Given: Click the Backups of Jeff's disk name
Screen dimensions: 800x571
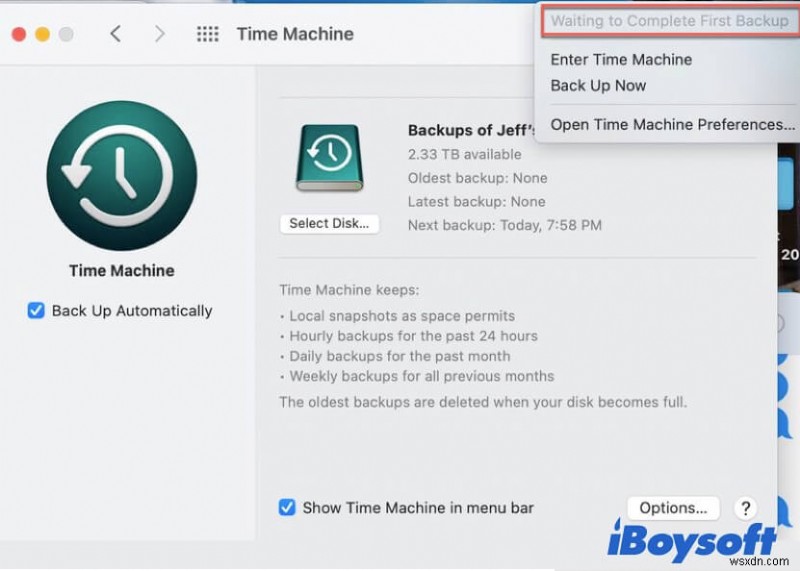Looking at the screenshot, I should (x=471, y=130).
